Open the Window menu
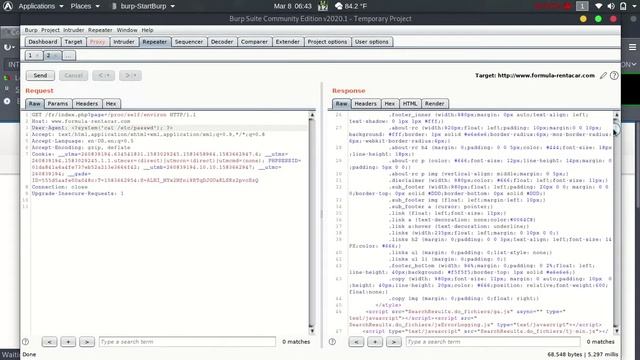 pyautogui.click(x=127, y=30)
